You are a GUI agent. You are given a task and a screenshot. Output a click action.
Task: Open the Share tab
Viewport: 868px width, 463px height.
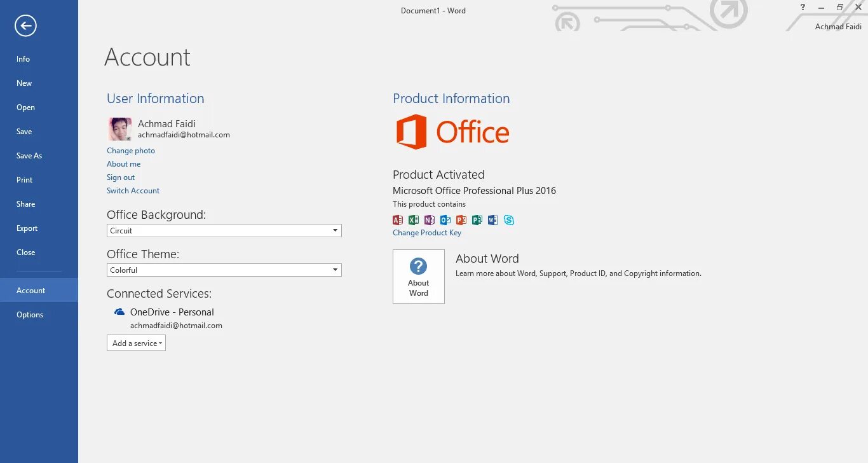coord(39,204)
